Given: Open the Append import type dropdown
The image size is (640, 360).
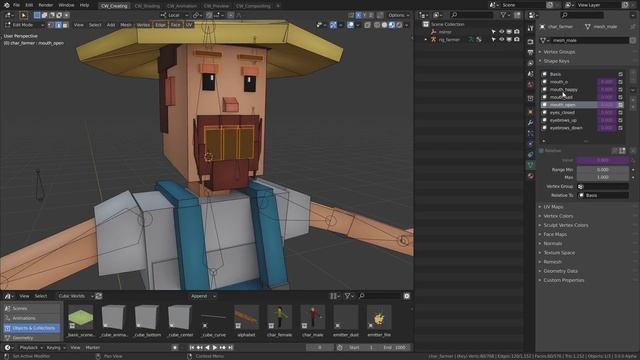Looking at the screenshot, I should (203, 296).
